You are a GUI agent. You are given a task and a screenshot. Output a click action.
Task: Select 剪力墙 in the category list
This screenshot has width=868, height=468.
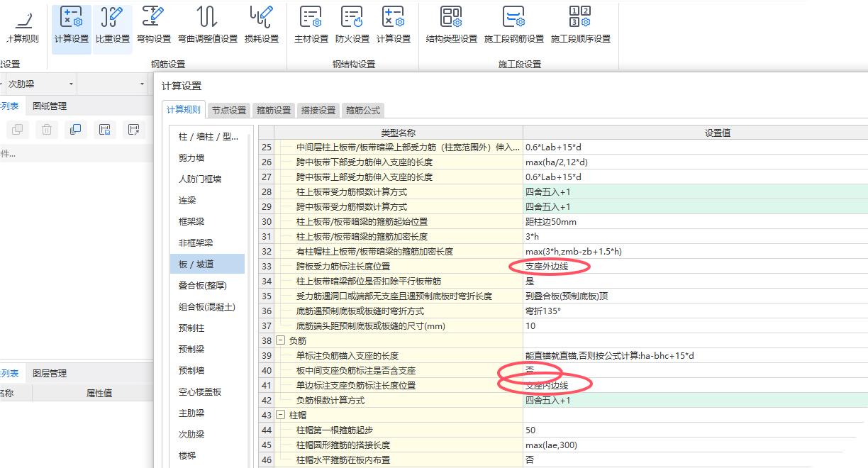pyautogui.click(x=208, y=158)
